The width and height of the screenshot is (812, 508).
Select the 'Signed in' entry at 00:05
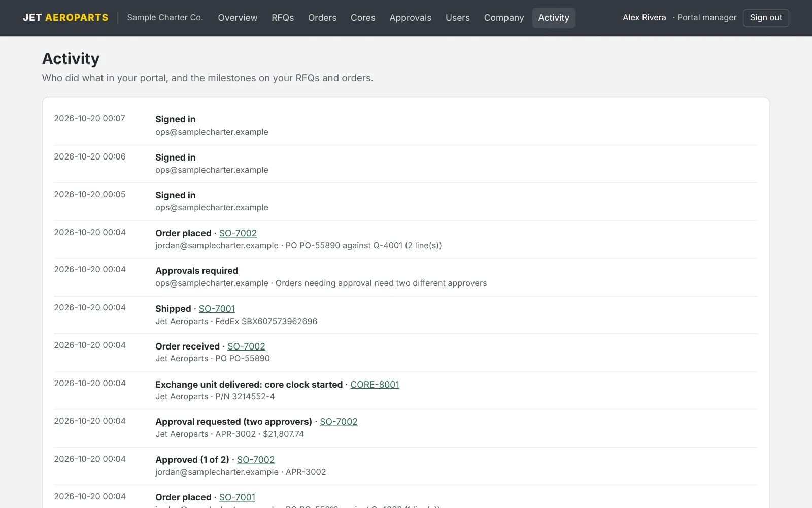tap(176, 195)
